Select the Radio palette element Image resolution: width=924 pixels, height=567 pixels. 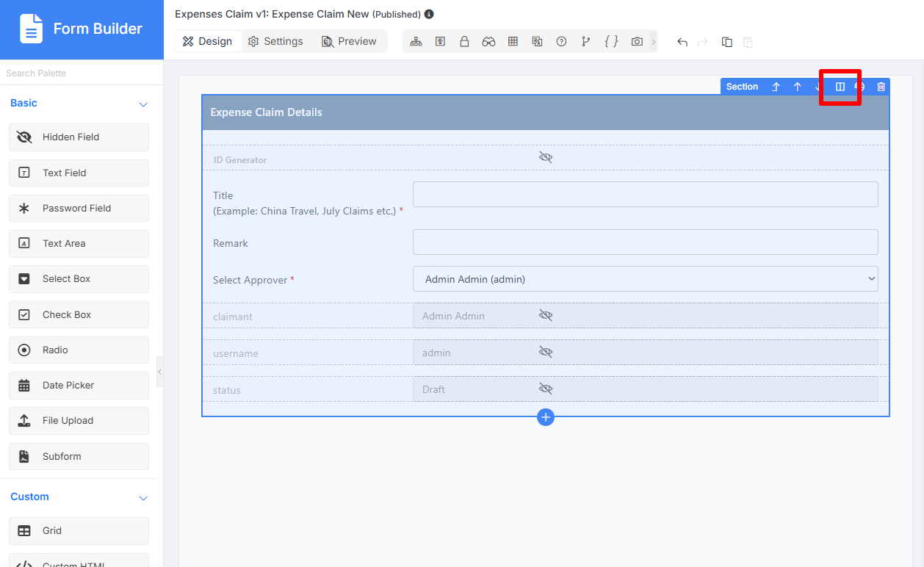click(x=79, y=350)
